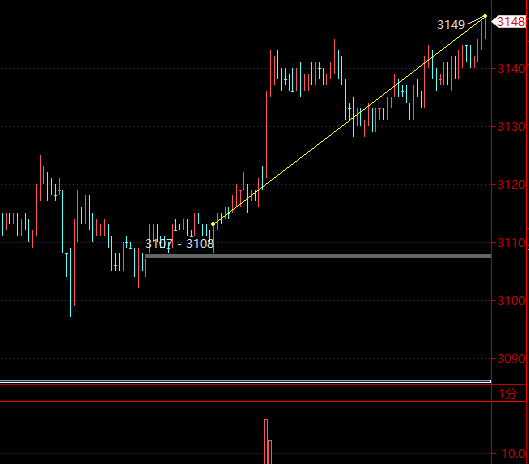Click the lowest cyan candle near 3097
The width and height of the screenshot is (529, 464).
(71, 282)
